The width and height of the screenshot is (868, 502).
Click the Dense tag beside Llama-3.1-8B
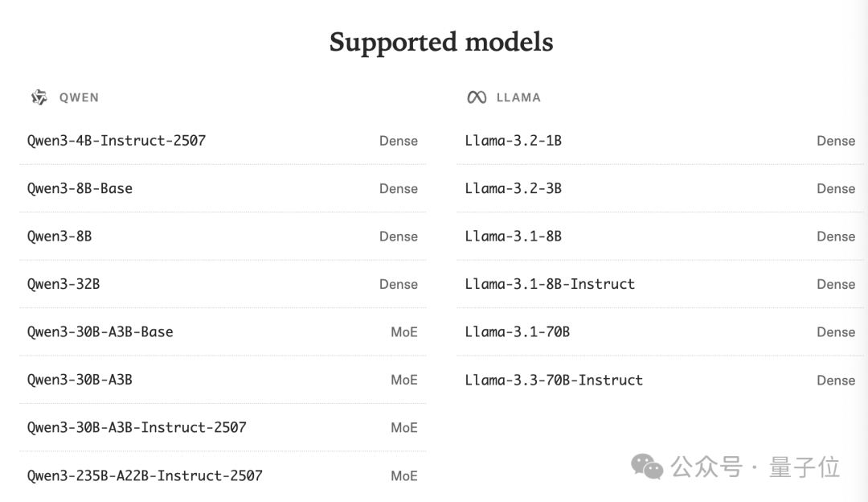[x=836, y=237]
